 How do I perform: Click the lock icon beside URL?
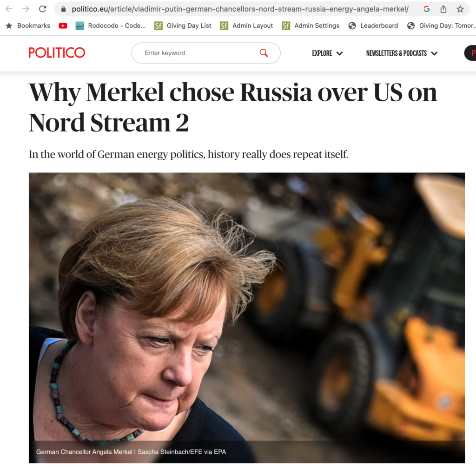(x=63, y=9)
